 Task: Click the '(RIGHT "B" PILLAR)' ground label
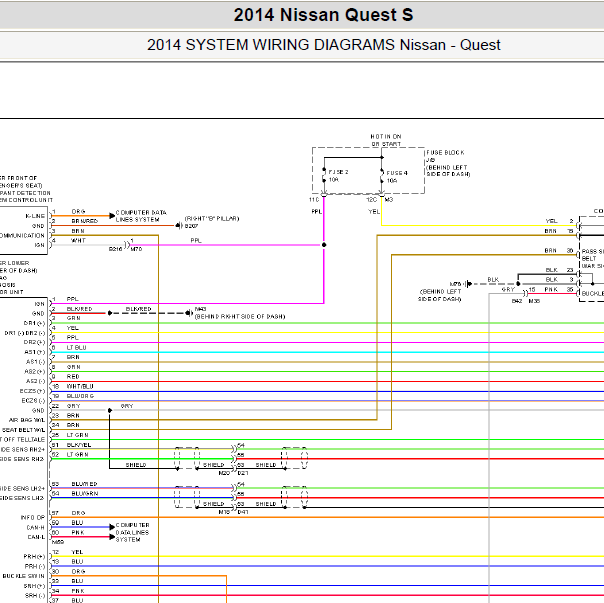pyautogui.click(x=212, y=218)
